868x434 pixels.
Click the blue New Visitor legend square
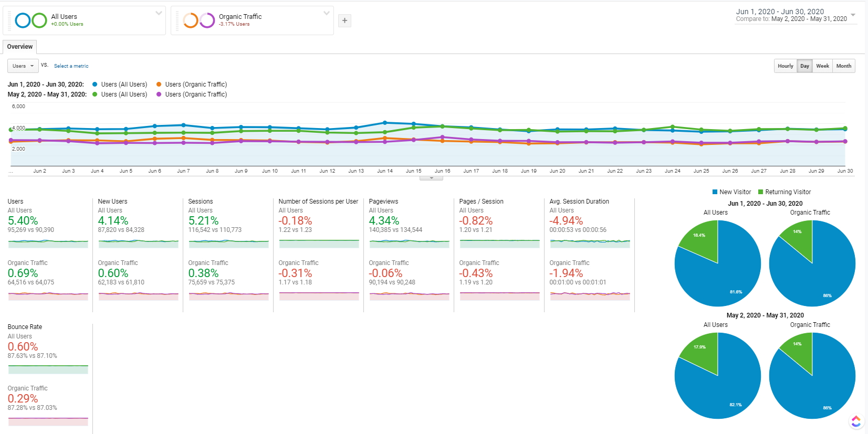pos(715,192)
